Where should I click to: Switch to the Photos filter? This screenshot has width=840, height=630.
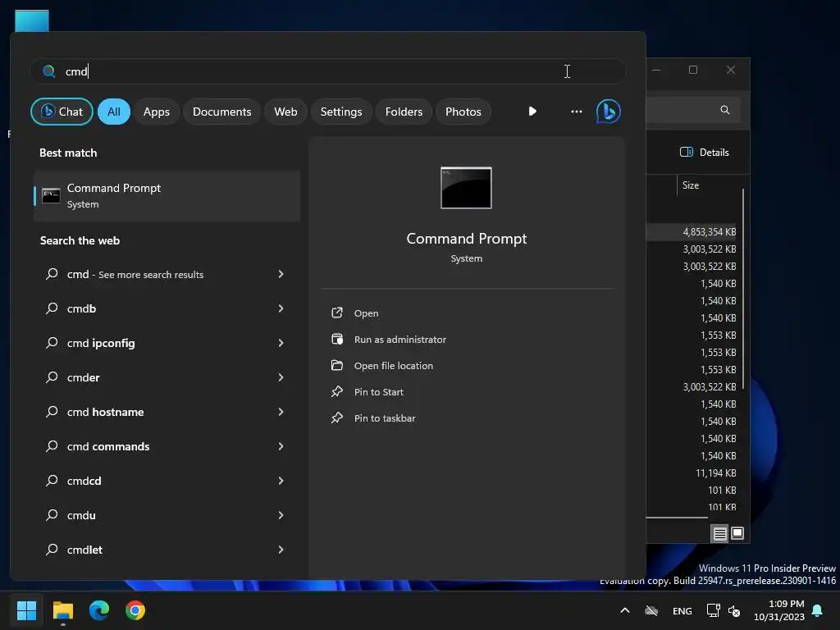(463, 112)
